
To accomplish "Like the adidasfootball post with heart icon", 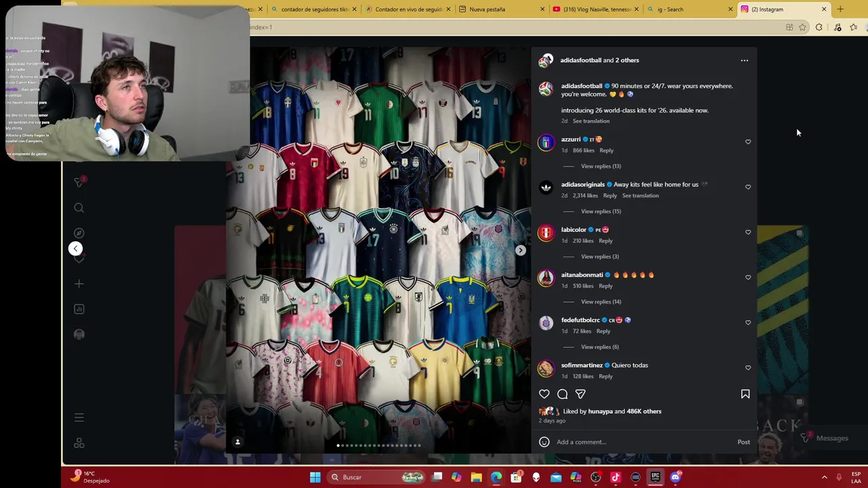I will coord(544,394).
